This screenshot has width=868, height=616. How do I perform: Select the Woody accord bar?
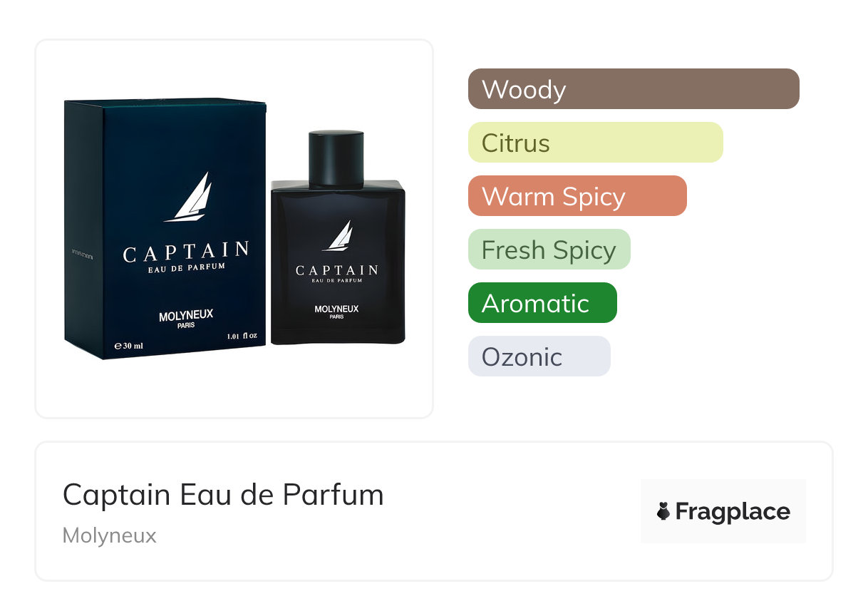tap(634, 89)
